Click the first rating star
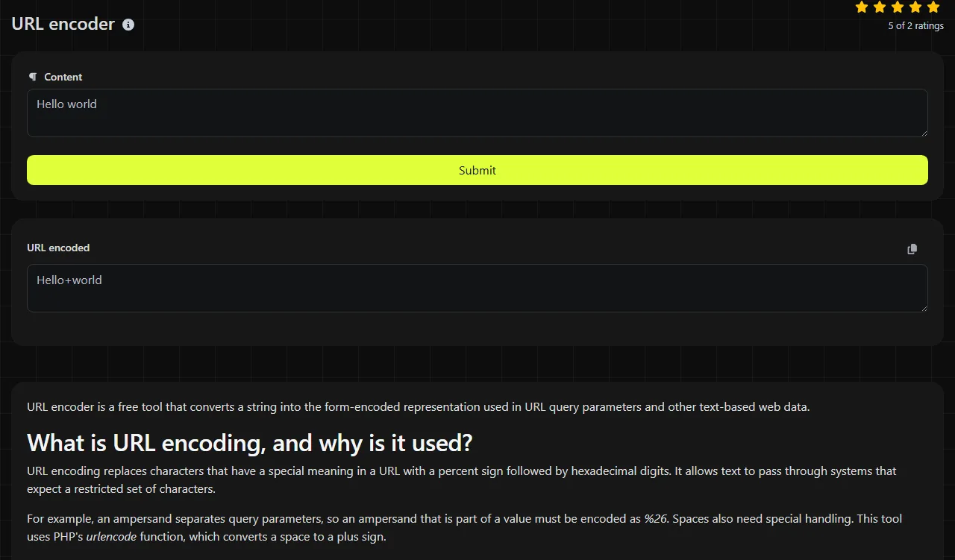The image size is (955, 560). (x=862, y=7)
